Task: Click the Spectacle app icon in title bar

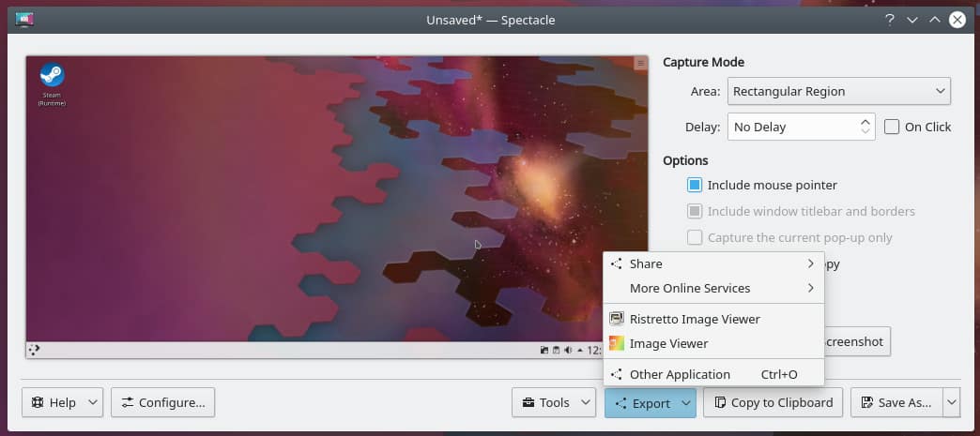Action: coord(24,20)
